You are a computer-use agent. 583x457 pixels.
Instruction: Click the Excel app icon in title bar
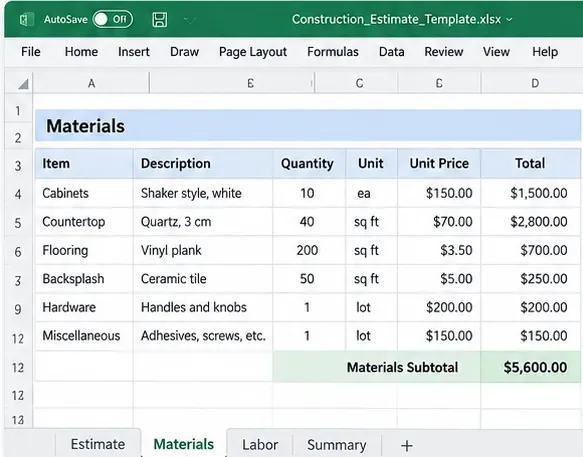[x=26, y=19]
